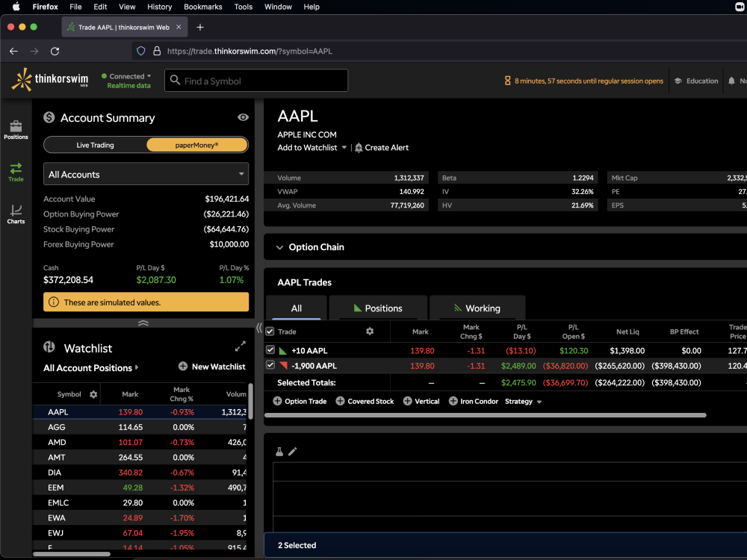Open Add to Watchlist dropdown arrow
This screenshot has width=747, height=560.
(344, 148)
